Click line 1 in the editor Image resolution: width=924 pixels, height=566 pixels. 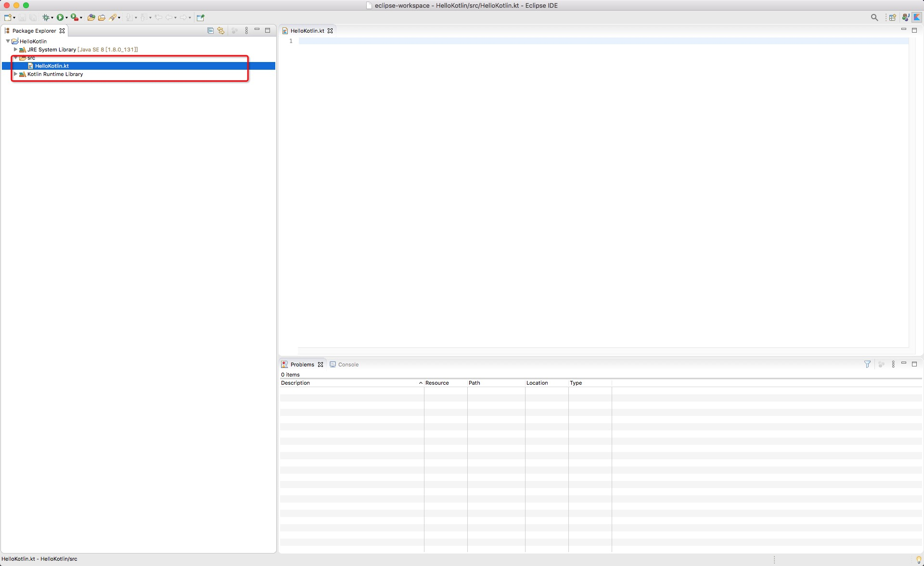pyautogui.click(x=603, y=41)
